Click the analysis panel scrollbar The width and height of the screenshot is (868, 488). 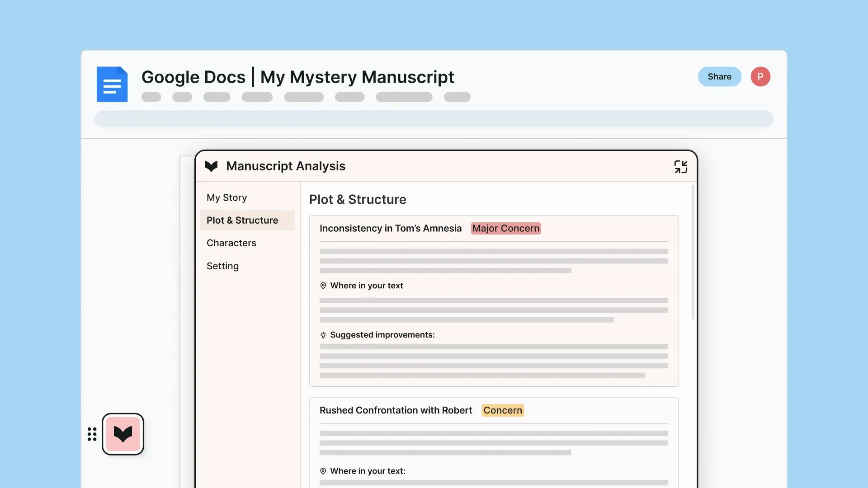click(693, 253)
